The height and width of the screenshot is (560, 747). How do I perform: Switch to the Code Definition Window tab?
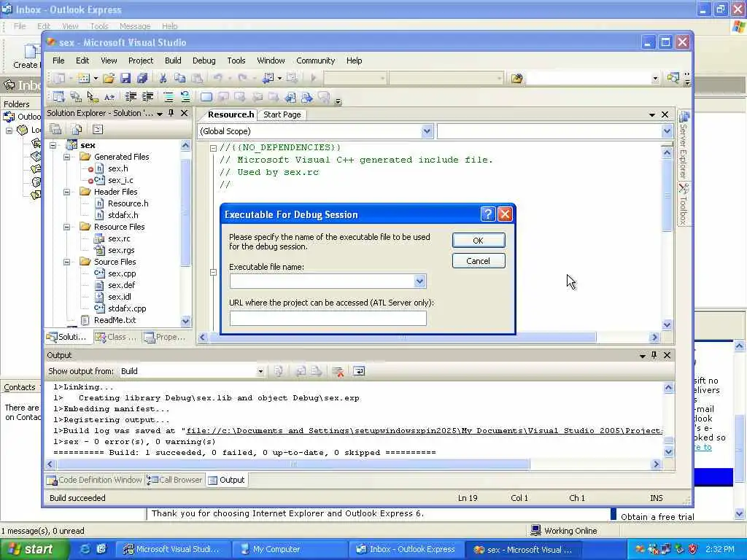[94, 480]
